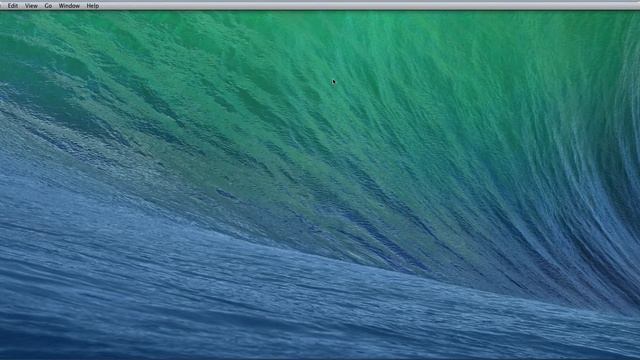Open the Edit menu
This screenshot has width=640, height=360.
pyautogui.click(x=13, y=6)
